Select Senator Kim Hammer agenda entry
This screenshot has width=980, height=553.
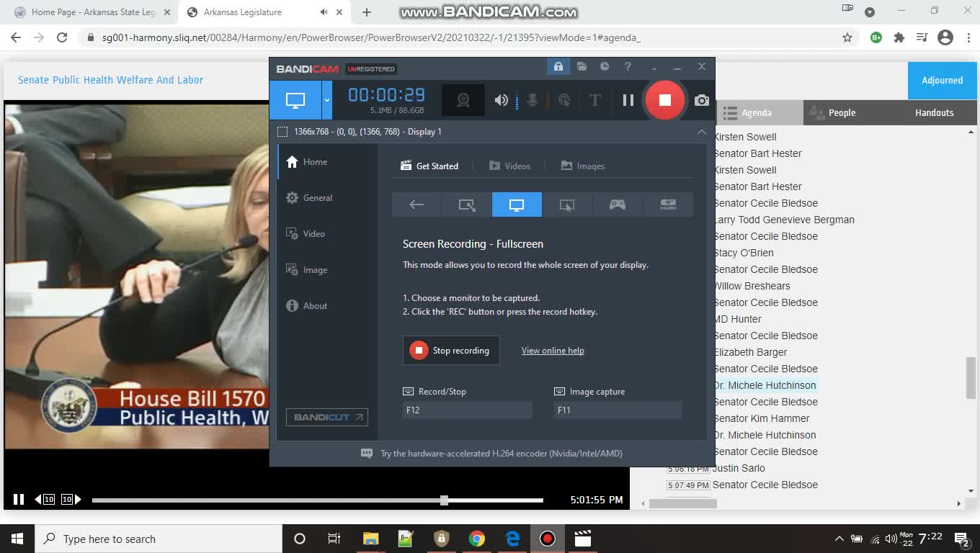762,418
